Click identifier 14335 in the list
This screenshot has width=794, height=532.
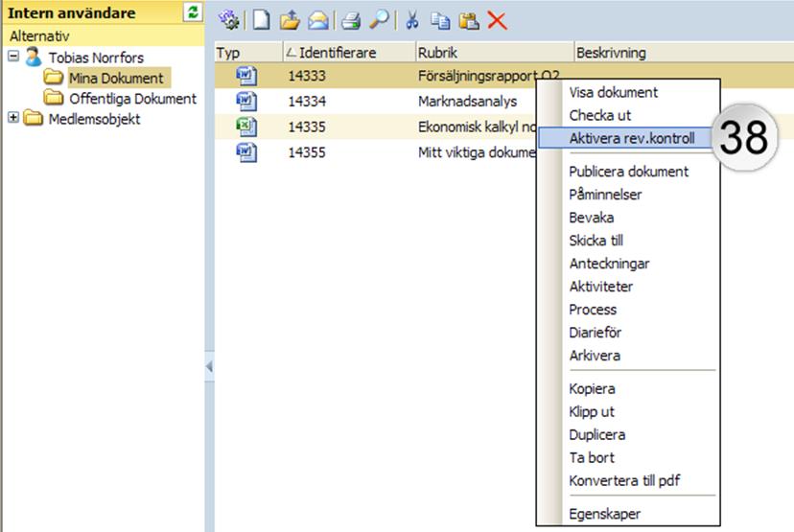(307, 127)
